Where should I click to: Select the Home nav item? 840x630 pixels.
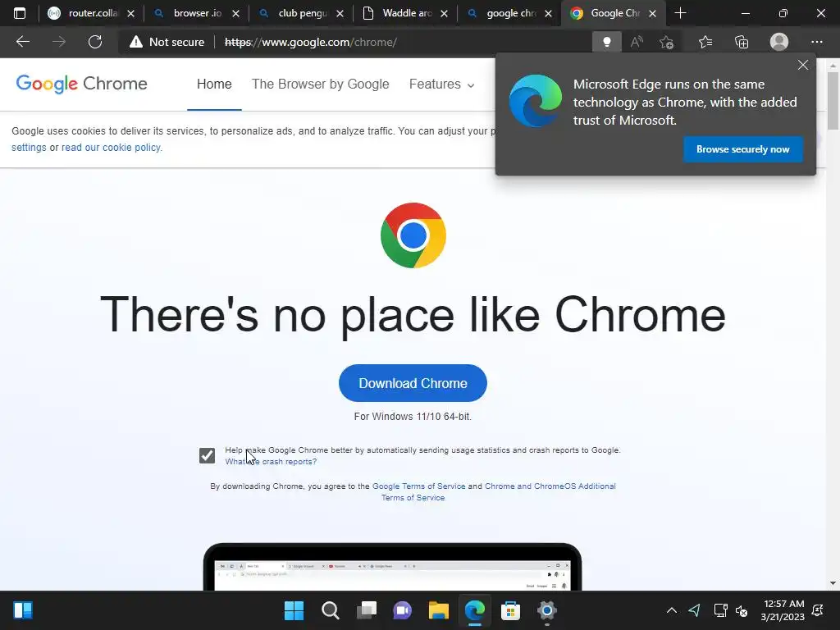click(214, 84)
